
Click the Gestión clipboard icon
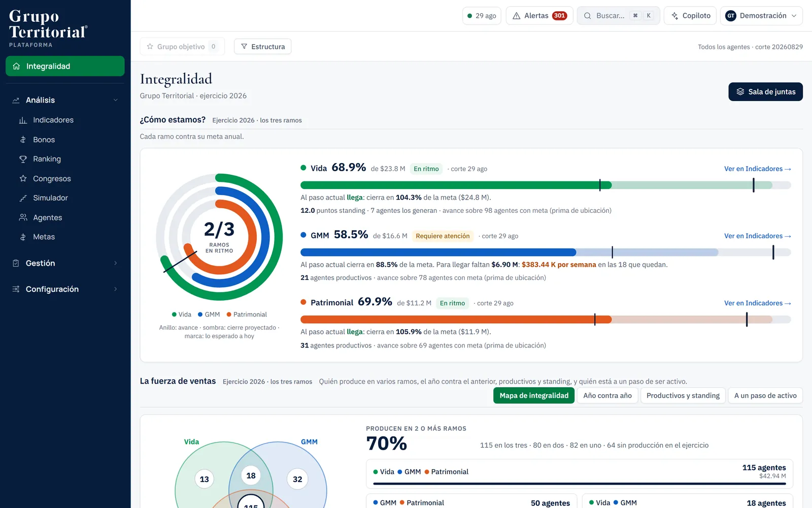pos(16,263)
